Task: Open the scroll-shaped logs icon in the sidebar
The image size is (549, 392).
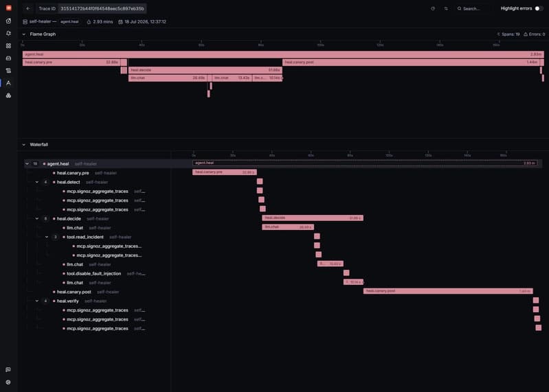Action: 8,70
